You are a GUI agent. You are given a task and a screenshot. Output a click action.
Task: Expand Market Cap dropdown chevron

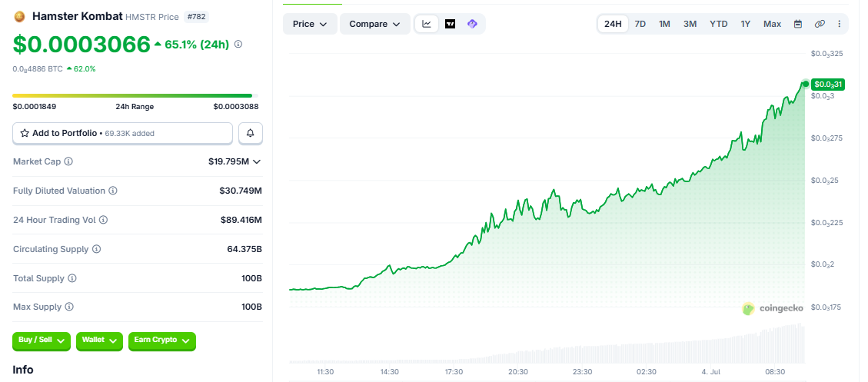point(256,161)
